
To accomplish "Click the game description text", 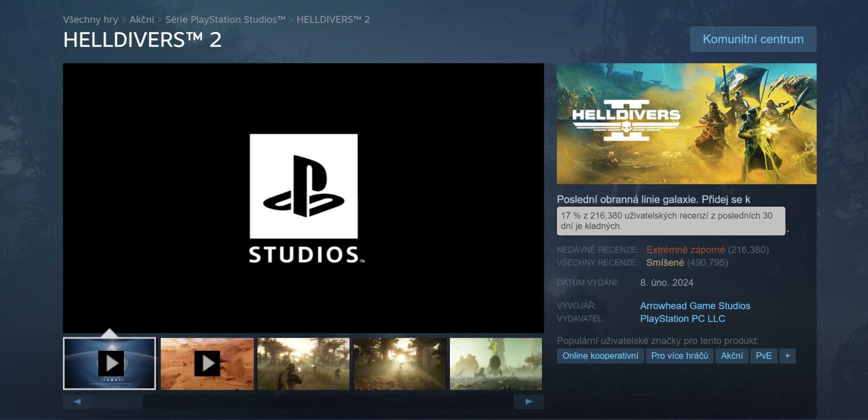I will 653,199.
